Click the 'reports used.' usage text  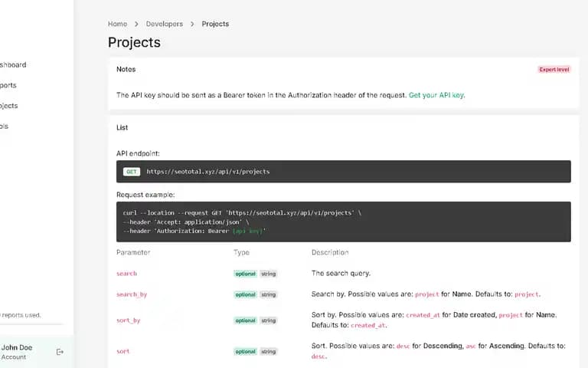pos(21,315)
